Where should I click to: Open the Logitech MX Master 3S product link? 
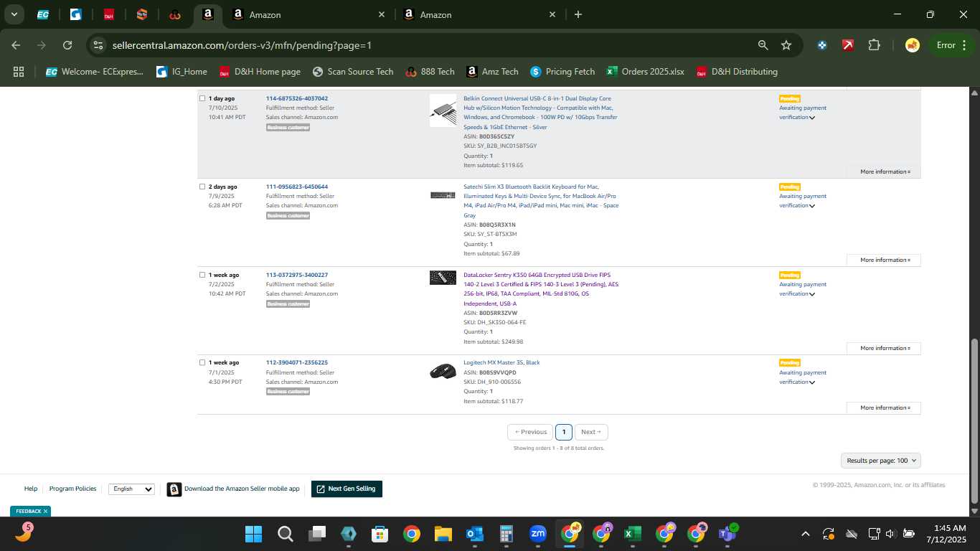click(x=501, y=362)
